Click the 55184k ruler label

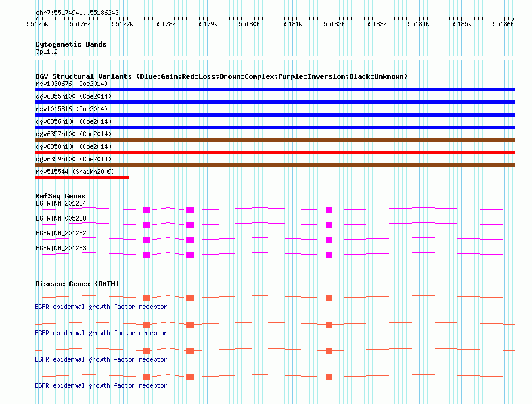(418, 24)
